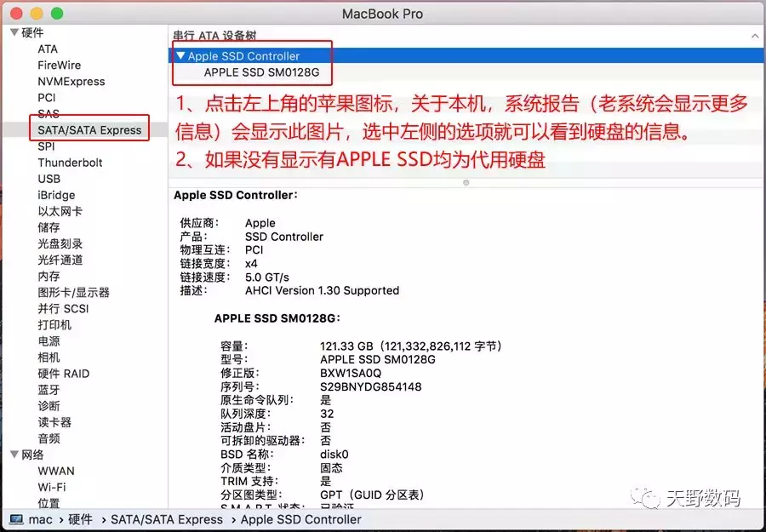Select Wi-Fi under 网络
Image resolution: width=766 pixels, height=532 pixels.
pos(52,487)
